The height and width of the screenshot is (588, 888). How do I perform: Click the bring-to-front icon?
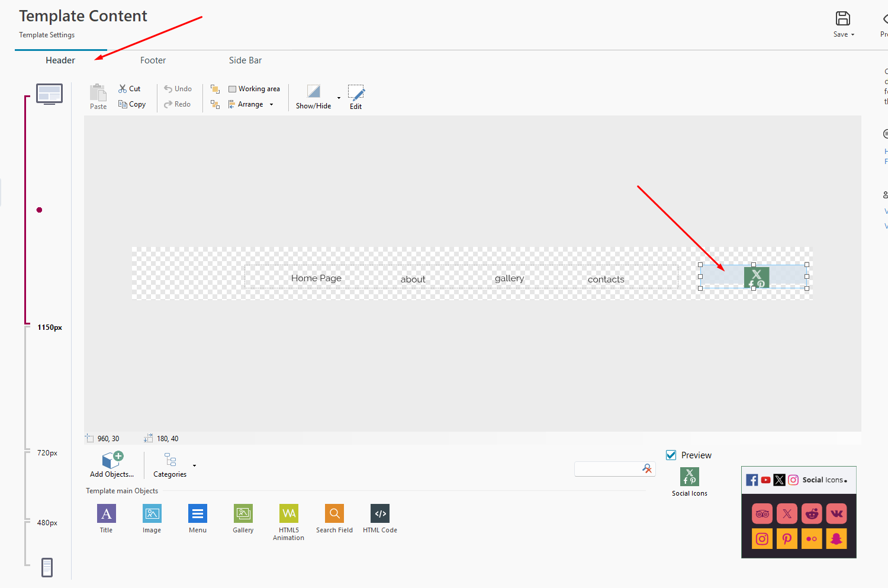pos(215,89)
